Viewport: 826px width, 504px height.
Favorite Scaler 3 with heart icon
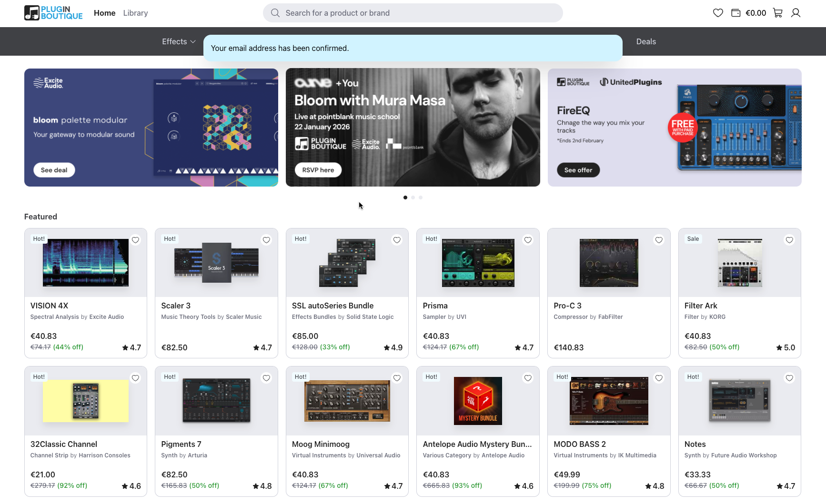266,240
